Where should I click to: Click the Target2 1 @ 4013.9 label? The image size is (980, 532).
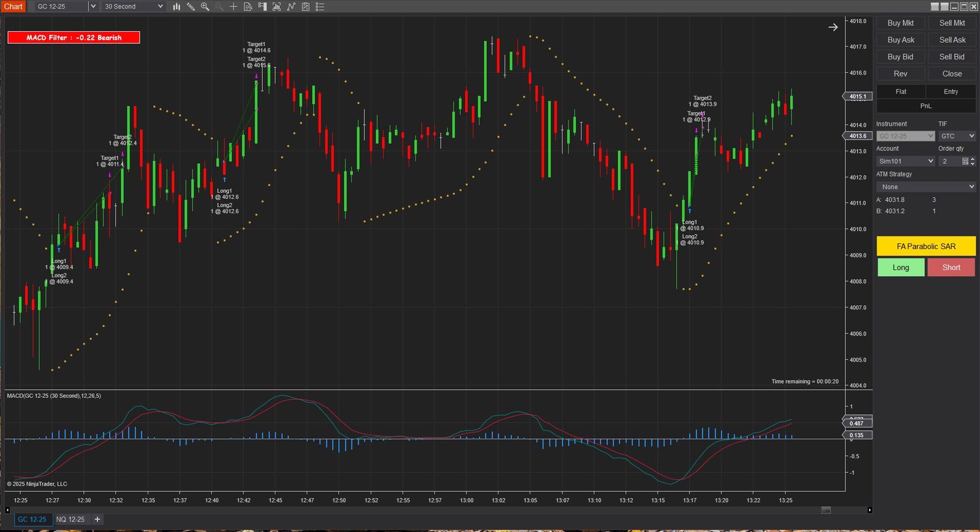(703, 101)
